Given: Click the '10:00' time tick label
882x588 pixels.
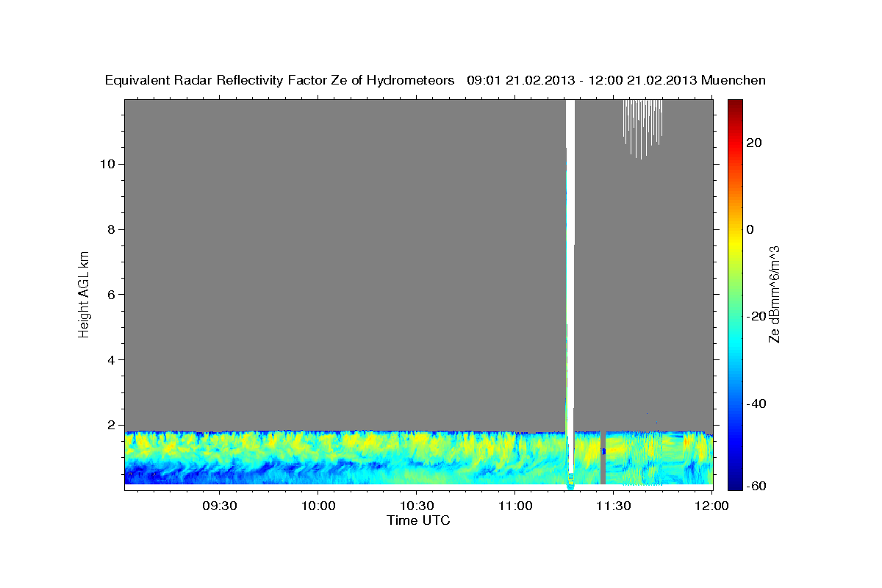Looking at the screenshot, I should (318, 506).
